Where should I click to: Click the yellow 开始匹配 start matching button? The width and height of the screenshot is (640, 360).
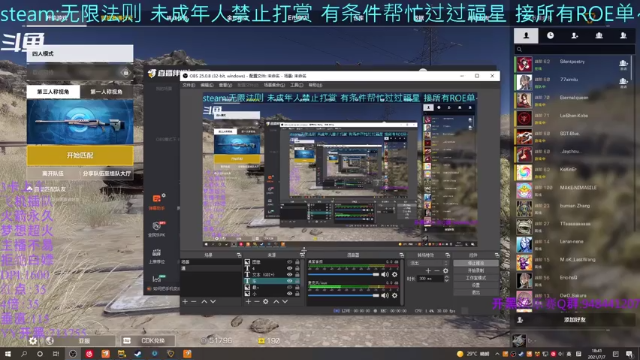click(x=80, y=156)
